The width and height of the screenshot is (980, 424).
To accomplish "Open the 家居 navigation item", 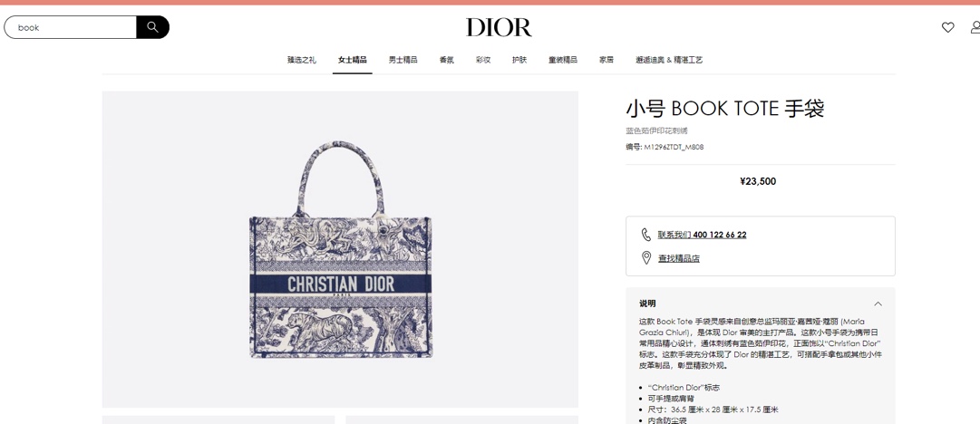I will (606, 60).
